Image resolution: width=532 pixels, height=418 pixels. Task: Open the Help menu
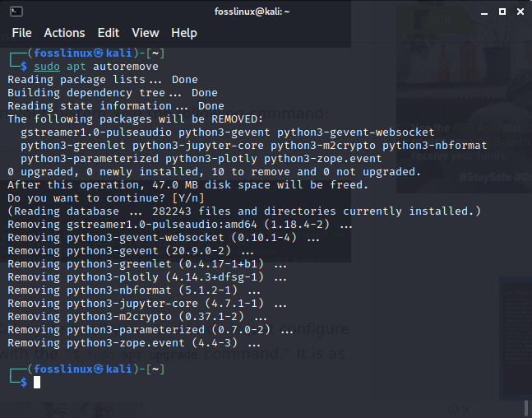click(x=184, y=33)
